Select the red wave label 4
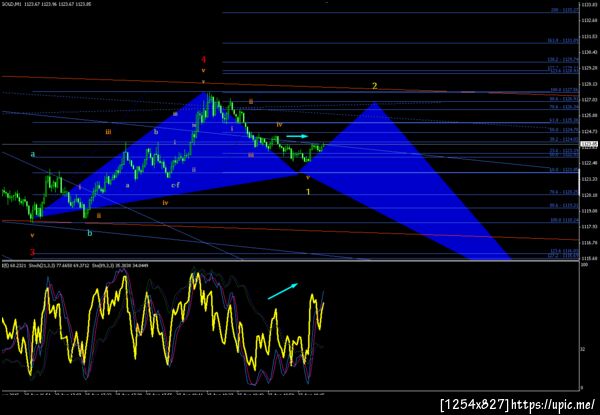The height and width of the screenshot is (415, 600). (x=204, y=60)
